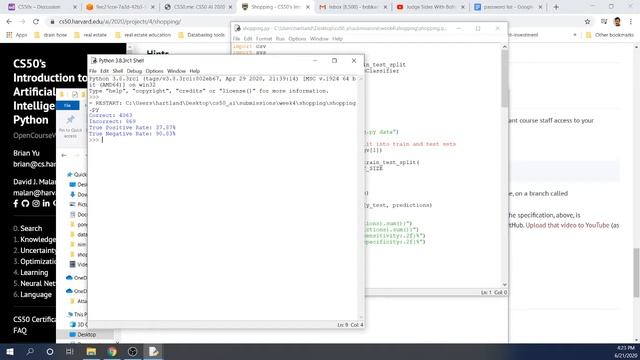Reload the Shopping page in Chrome

[x=36, y=21]
